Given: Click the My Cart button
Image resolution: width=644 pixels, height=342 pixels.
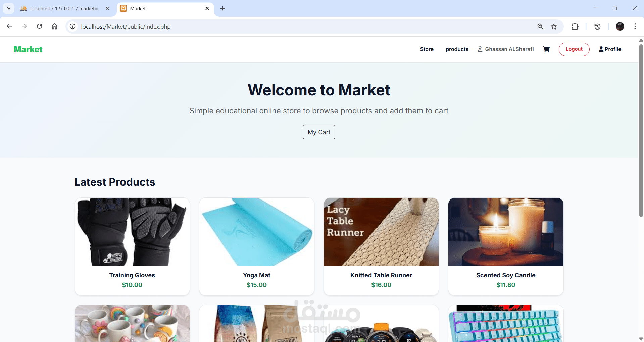Looking at the screenshot, I should coord(319,132).
